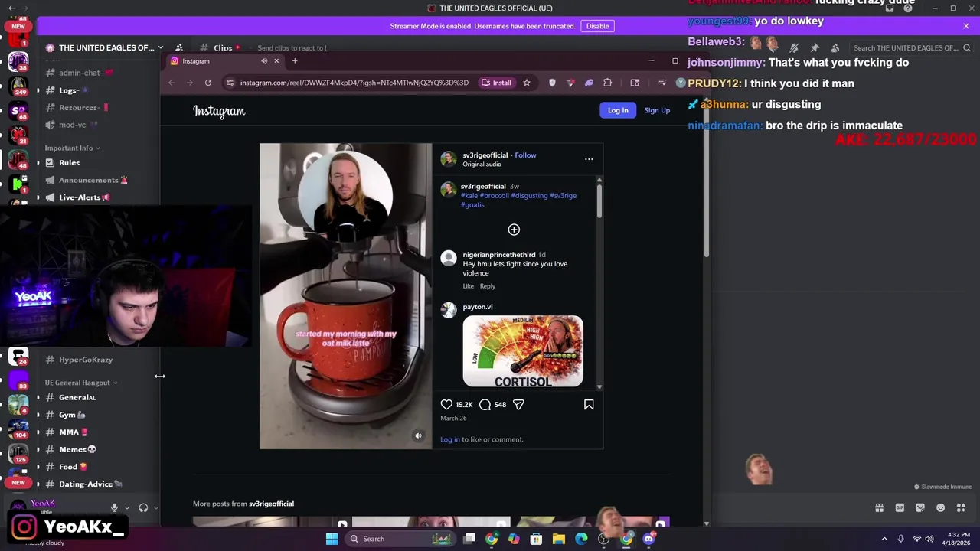Open browser media control icon
980x551 pixels.
tap(662, 83)
